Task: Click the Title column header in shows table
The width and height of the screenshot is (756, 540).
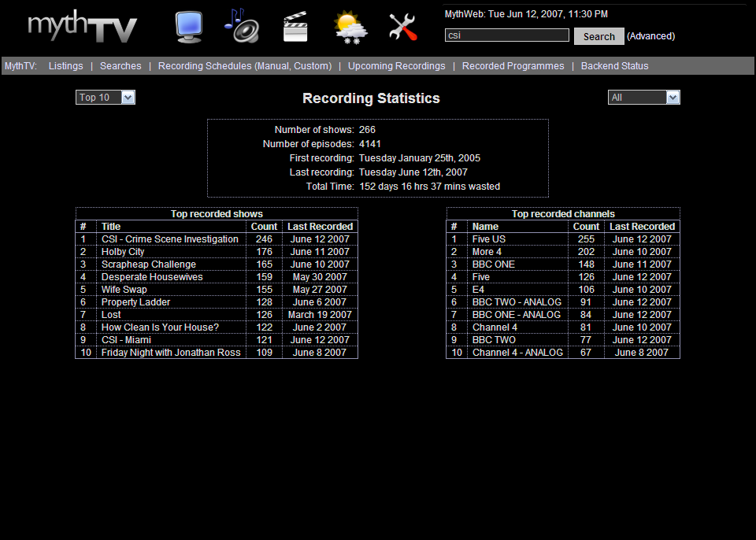Action: click(x=111, y=227)
